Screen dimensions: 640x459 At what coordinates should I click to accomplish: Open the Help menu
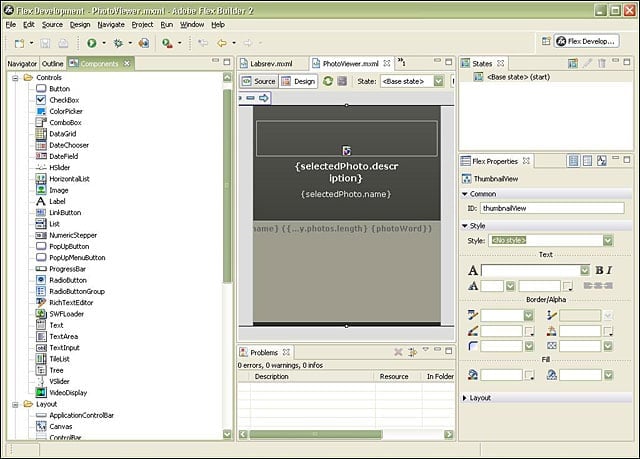point(218,24)
